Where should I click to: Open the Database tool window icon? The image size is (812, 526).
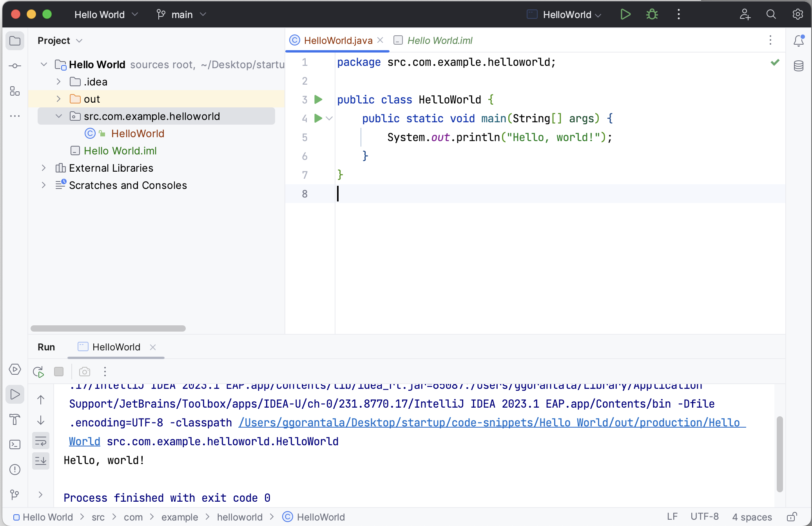pos(798,66)
